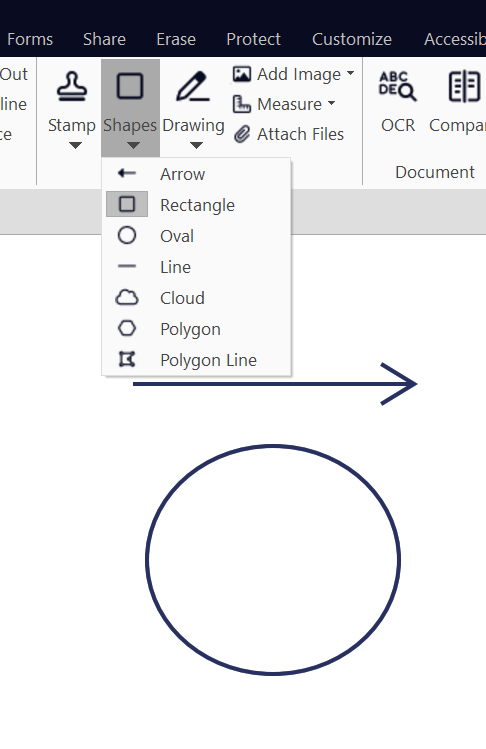Select the Polygon Line icon
This screenshot has height=749, width=486.
click(x=127, y=359)
